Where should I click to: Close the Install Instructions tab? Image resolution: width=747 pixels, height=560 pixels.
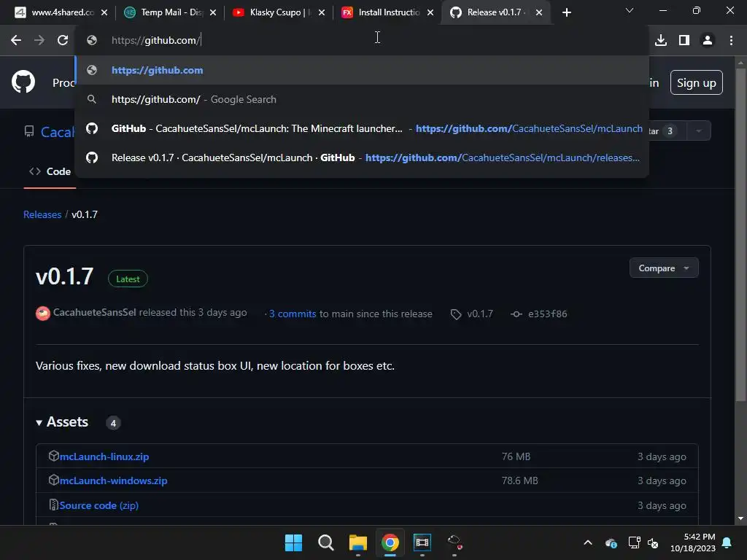pyautogui.click(x=430, y=12)
